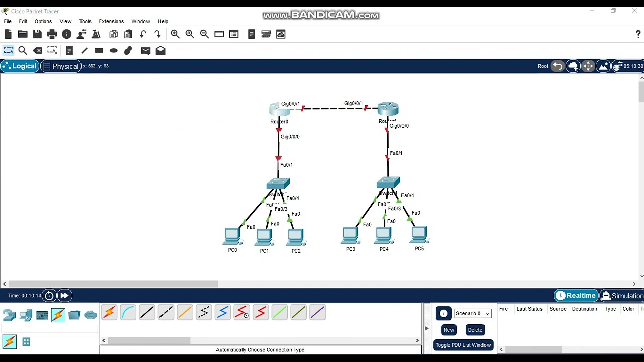Select the Copper Straight-Through cable
This screenshot has width=644, height=362.
[147, 313]
